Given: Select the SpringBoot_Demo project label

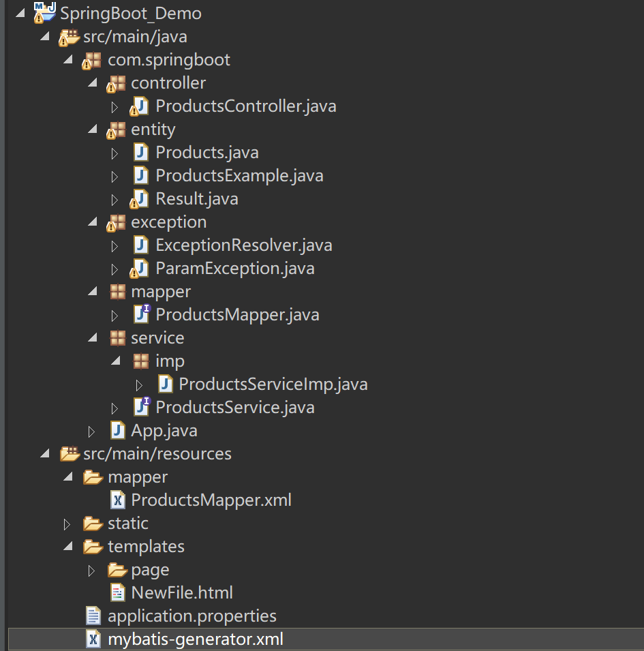Looking at the screenshot, I should coord(131,14).
